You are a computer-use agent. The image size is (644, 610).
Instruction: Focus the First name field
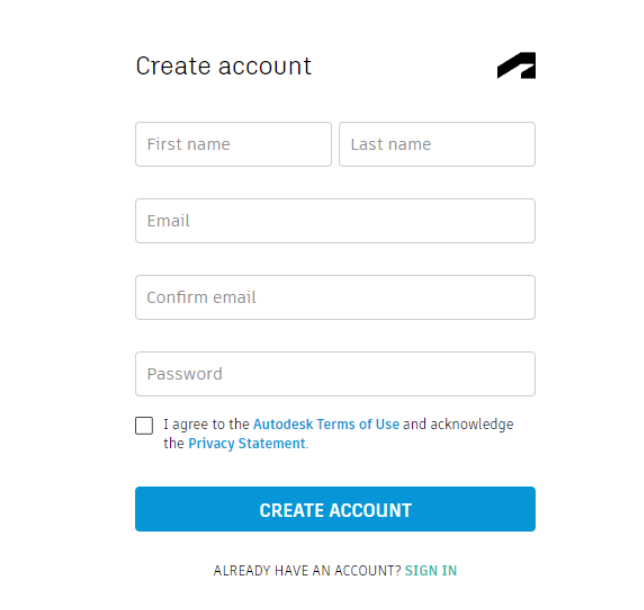[x=233, y=144]
